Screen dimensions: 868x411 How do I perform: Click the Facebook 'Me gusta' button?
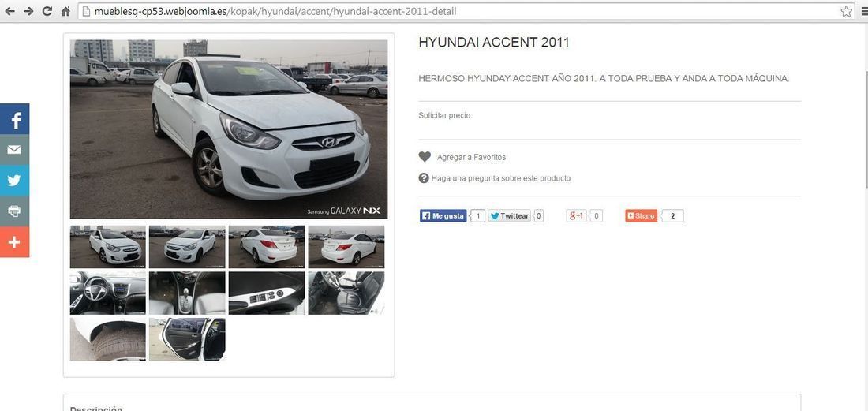coord(443,215)
